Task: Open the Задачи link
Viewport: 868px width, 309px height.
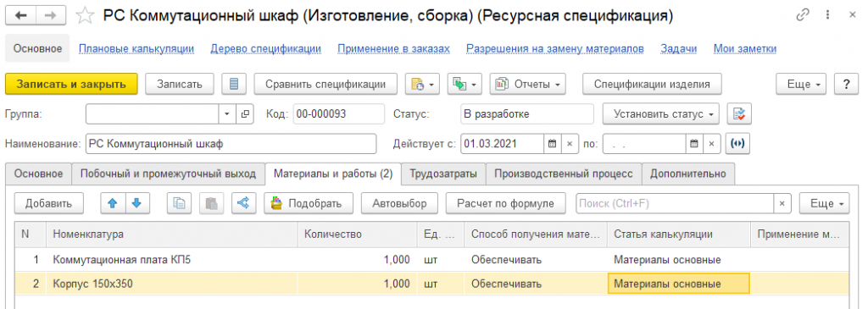Action: coord(679,48)
